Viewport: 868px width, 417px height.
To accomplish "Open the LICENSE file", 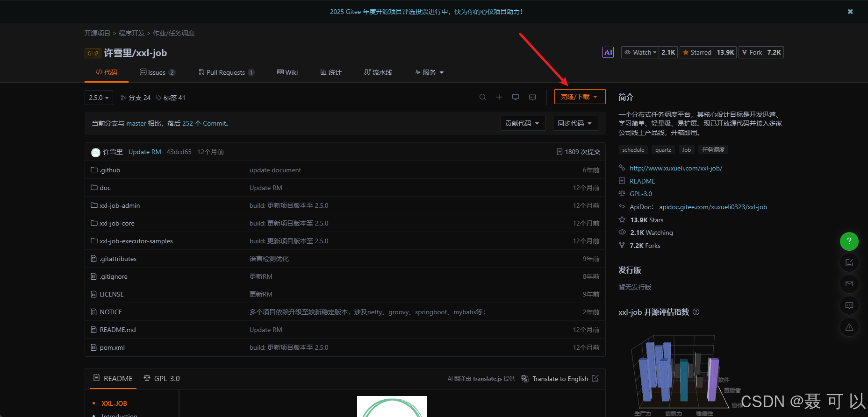I will pyautogui.click(x=112, y=294).
